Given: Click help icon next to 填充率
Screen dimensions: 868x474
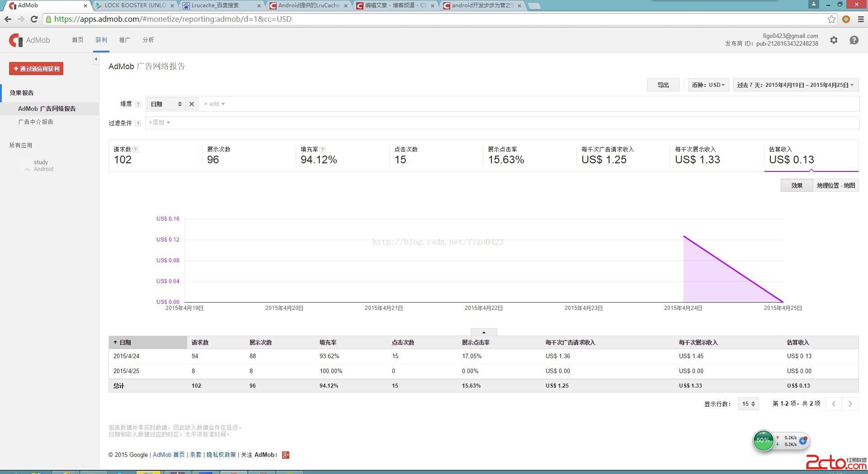Looking at the screenshot, I should tap(322, 149).
